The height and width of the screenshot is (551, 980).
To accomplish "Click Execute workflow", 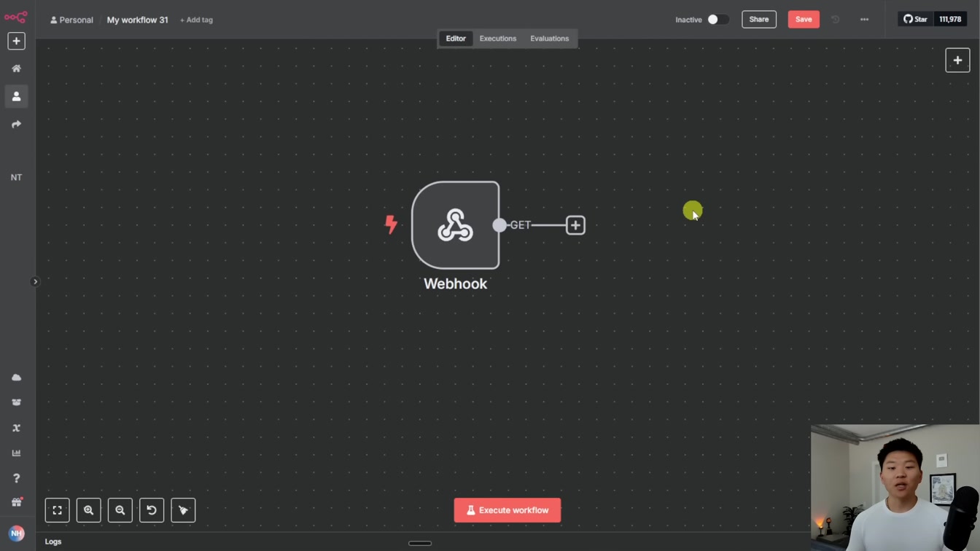I will 507,510.
